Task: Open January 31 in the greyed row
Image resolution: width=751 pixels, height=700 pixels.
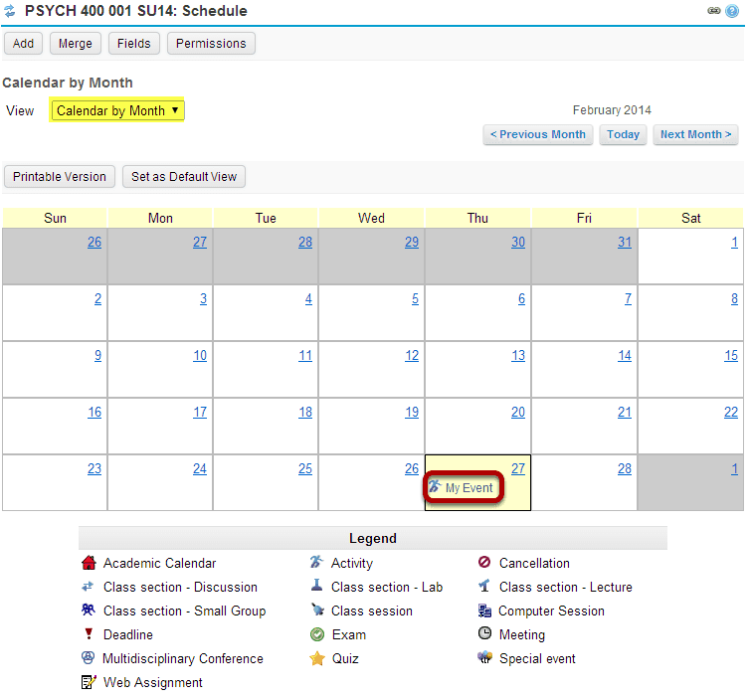Action: pyautogui.click(x=624, y=242)
